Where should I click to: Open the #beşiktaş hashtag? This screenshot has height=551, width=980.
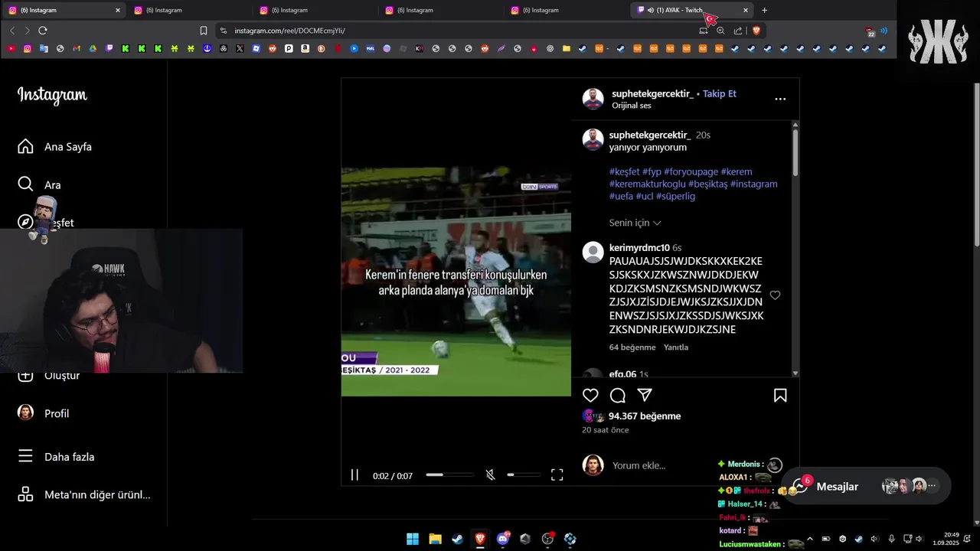(x=707, y=184)
